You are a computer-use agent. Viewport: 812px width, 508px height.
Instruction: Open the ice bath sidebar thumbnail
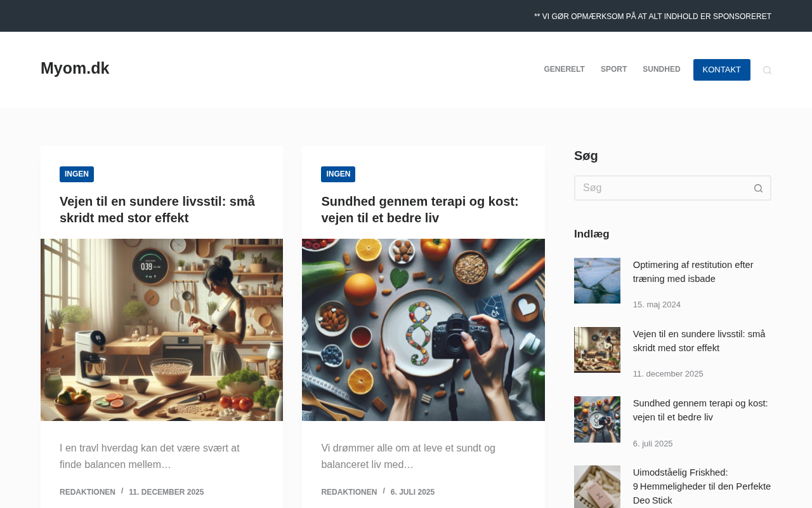point(597,281)
